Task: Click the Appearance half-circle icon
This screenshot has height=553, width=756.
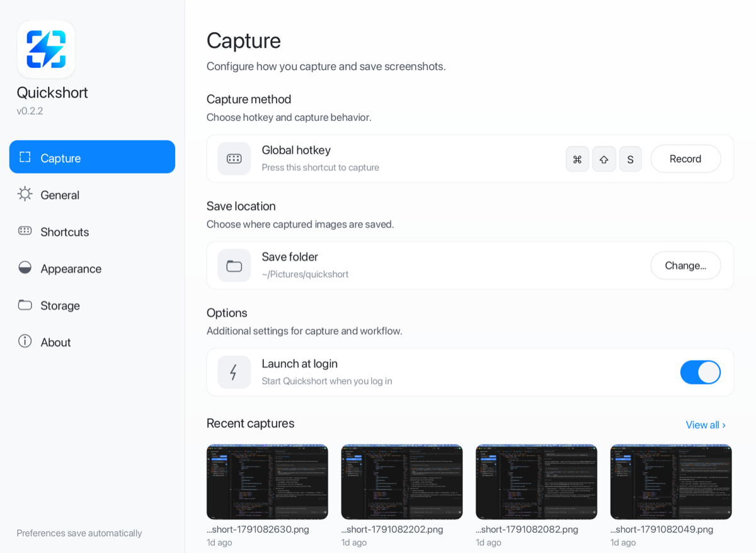Action: pyautogui.click(x=25, y=268)
